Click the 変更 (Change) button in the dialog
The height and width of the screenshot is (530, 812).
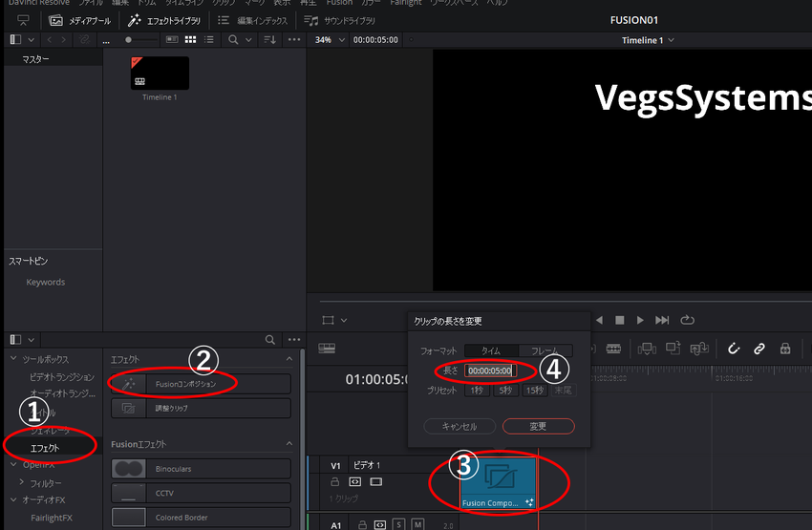coord(538,427)
